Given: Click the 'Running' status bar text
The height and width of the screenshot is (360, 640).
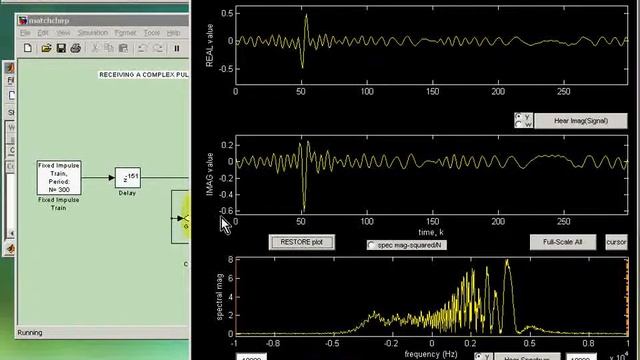Looking at the screenshot, I should [30, 333].
